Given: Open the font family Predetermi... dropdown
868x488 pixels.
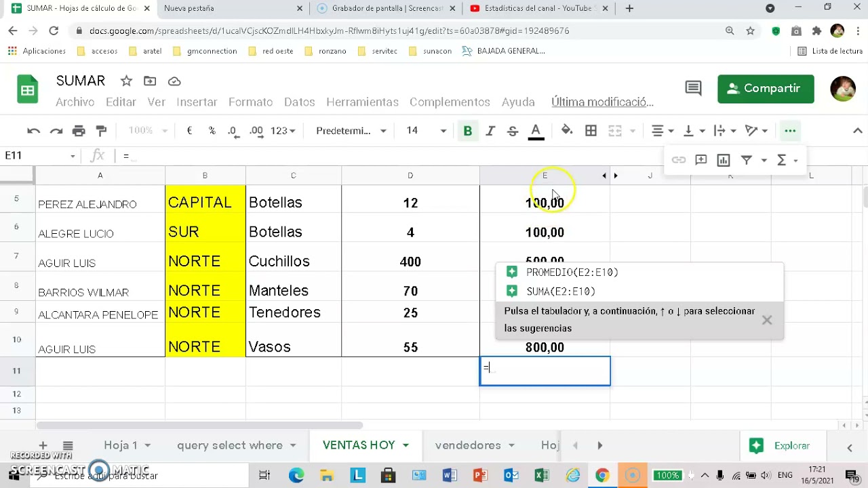Looking at the screenshot, I should [351, 131].
